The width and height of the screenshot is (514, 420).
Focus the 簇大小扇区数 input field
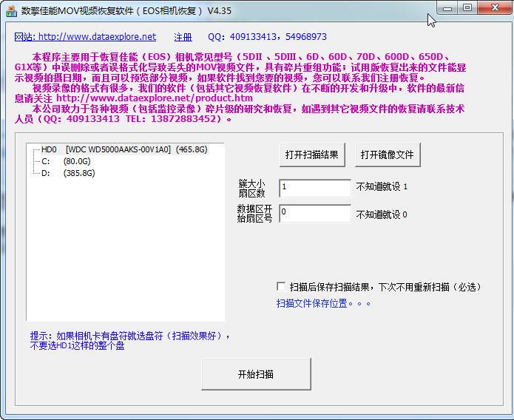(314, 188)
